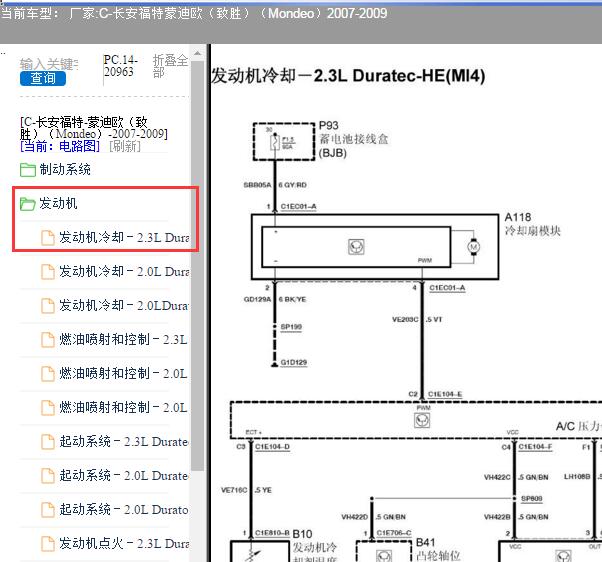Open 发动机冷却－2.0LDura document
Viewport: 602px width, 562px height.
point(124,306)
